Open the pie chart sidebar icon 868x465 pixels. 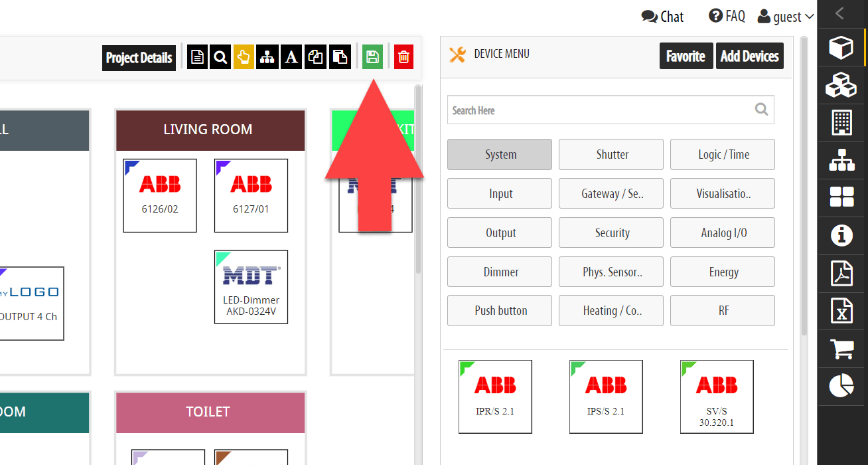point(841,385)
